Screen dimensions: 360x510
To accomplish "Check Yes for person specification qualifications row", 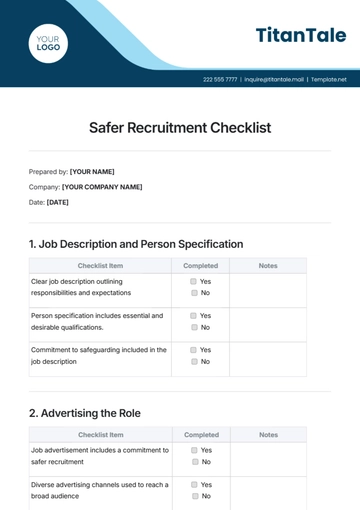I will point(193,315).
